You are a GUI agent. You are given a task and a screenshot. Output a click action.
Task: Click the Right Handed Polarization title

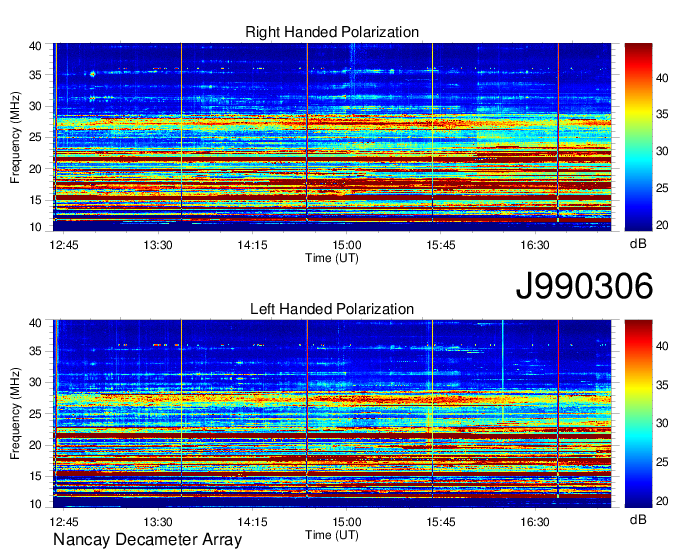pos(332,32)
